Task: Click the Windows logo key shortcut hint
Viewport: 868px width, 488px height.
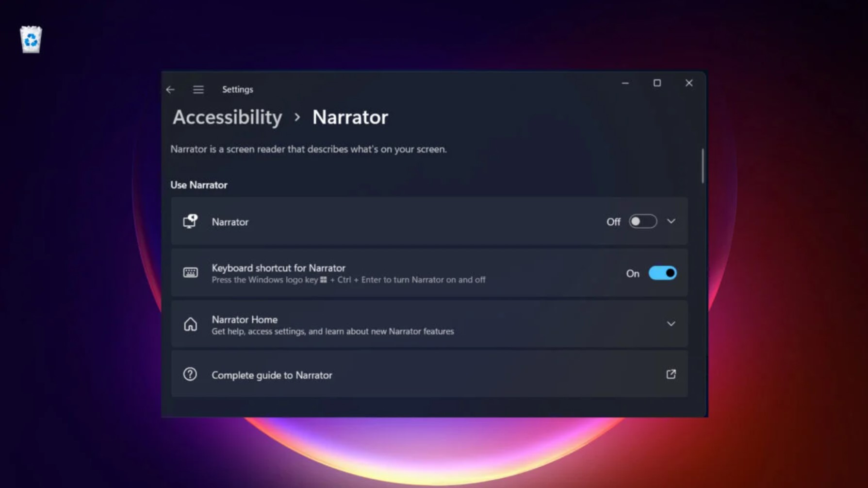Action: coord(348,280)
